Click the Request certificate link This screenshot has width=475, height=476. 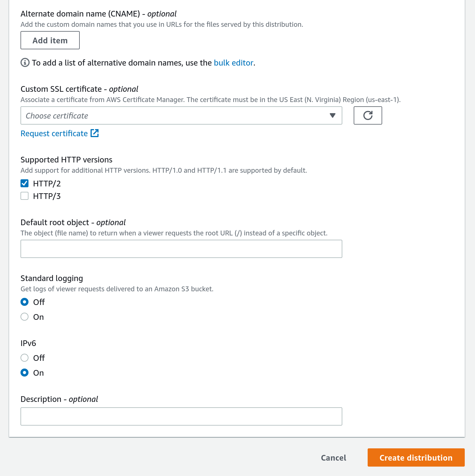coord(54,133)
